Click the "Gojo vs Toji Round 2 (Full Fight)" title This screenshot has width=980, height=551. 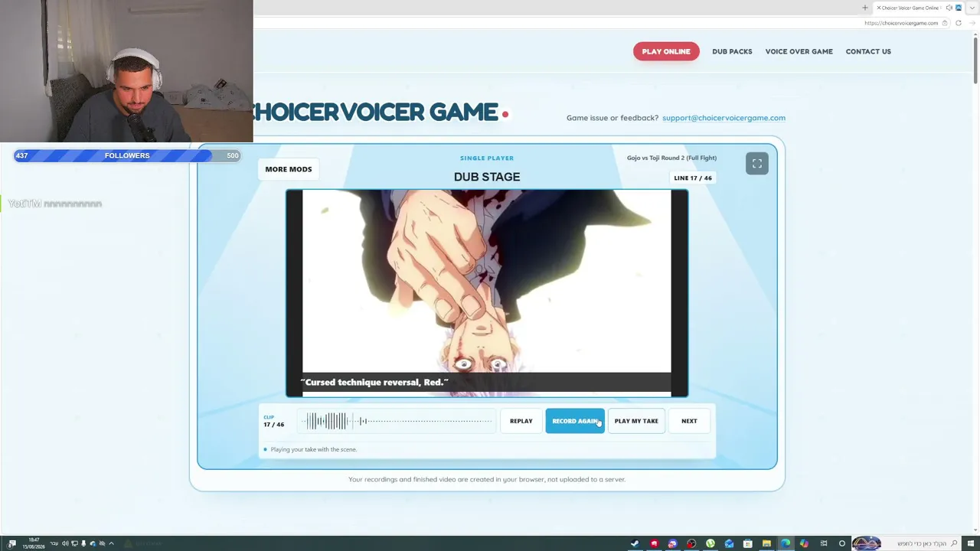point(671,158)
